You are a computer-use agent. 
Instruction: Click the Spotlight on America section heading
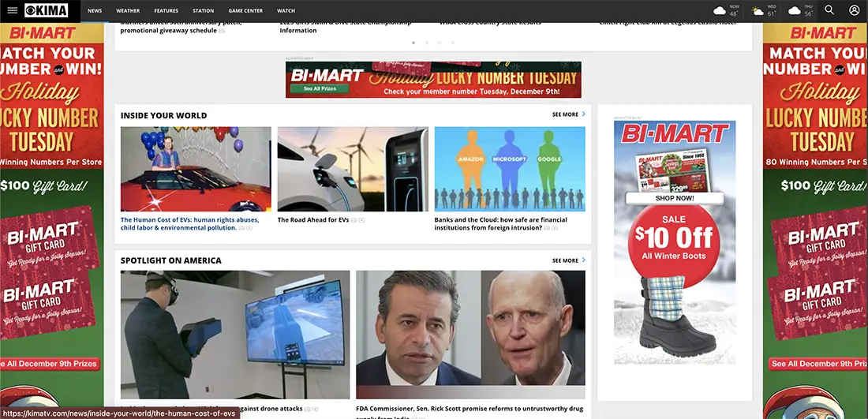[171, 260]
